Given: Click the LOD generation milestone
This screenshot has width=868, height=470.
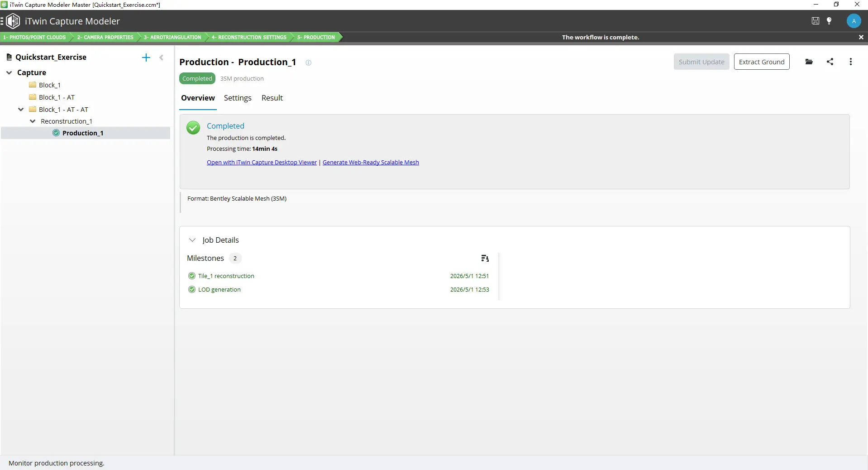Looking at the screenshot, I should coord(219,289).
